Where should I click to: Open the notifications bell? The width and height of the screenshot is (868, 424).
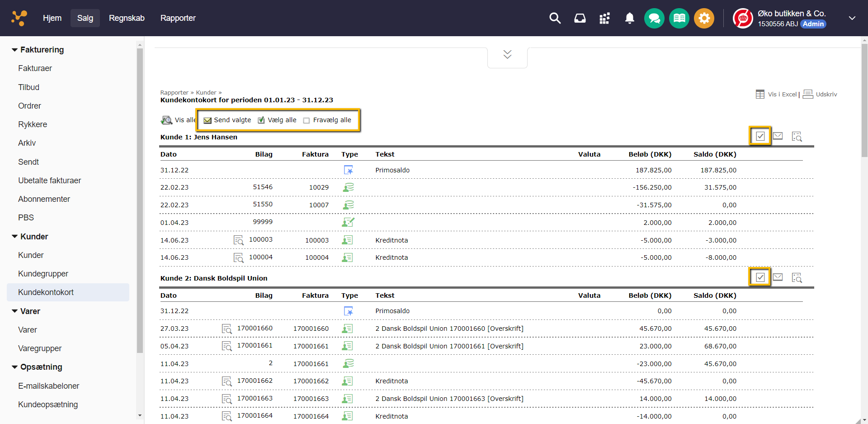click(x=629, y=18)
